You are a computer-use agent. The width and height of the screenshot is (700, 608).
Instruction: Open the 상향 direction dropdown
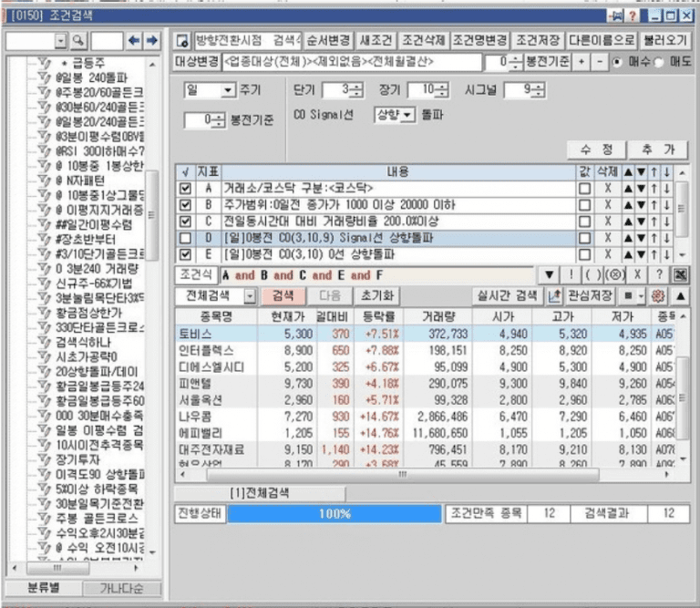click(407, 115)
